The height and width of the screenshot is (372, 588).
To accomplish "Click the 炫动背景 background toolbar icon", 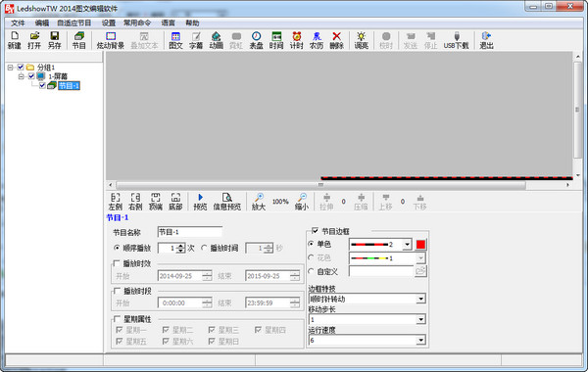I will coord(110,40).
